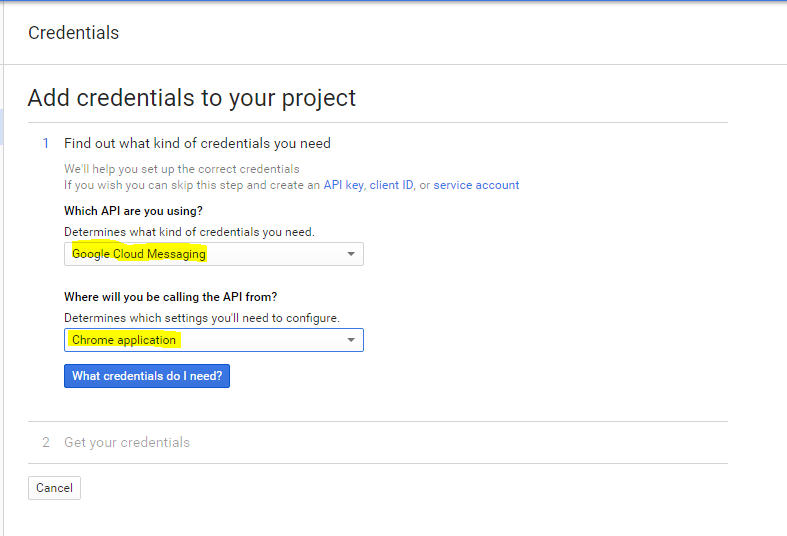The width and height of the screenshot is (787, 536).
Task: Click the Cancel button
Action: [54, 488]
